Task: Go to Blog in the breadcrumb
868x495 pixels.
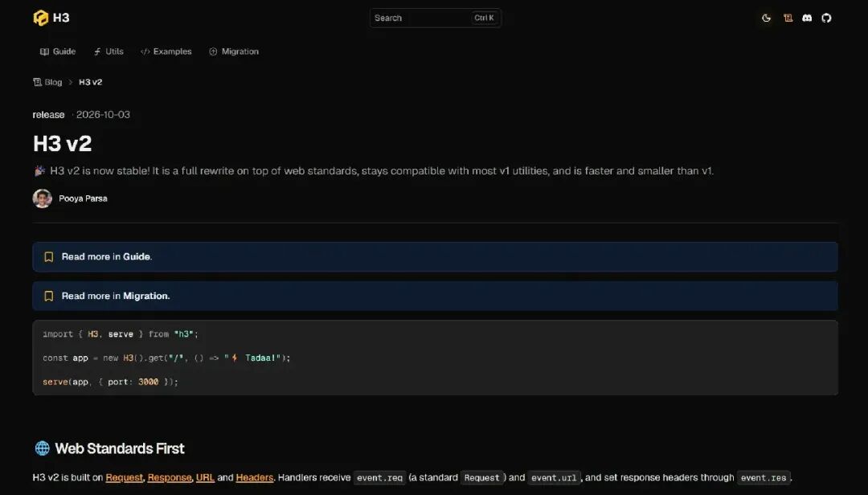Action: click(47, 82)
